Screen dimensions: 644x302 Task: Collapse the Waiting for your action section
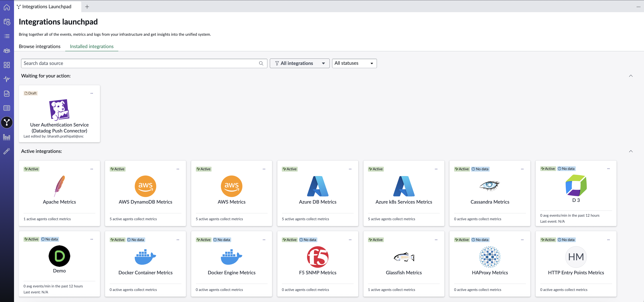(631, 76)
